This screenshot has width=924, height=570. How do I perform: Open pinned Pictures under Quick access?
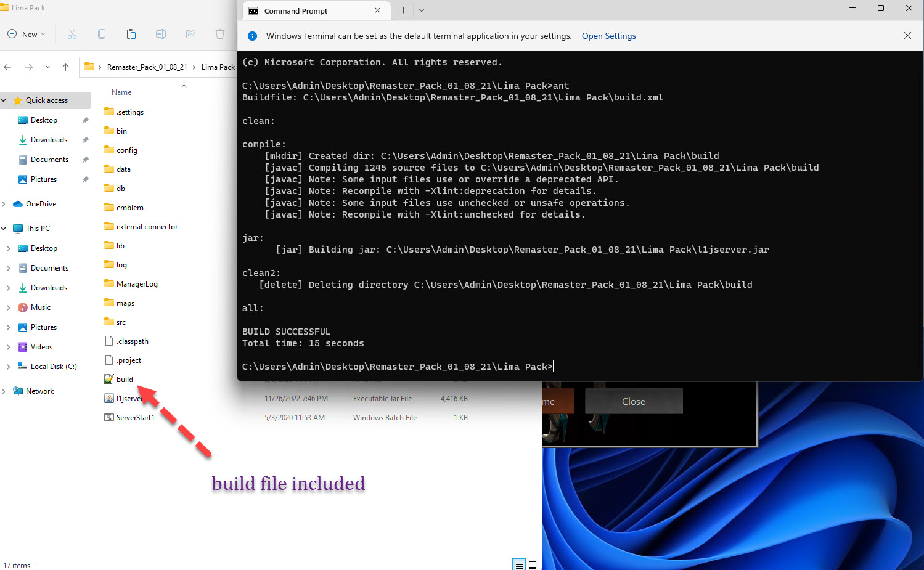(x=44, y=179)
